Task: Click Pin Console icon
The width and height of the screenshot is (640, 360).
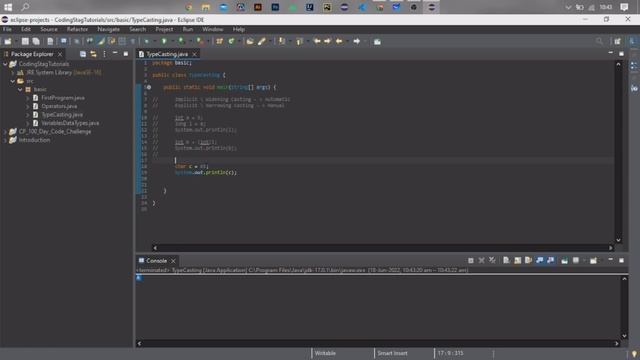Action: (x=564, y=260)
